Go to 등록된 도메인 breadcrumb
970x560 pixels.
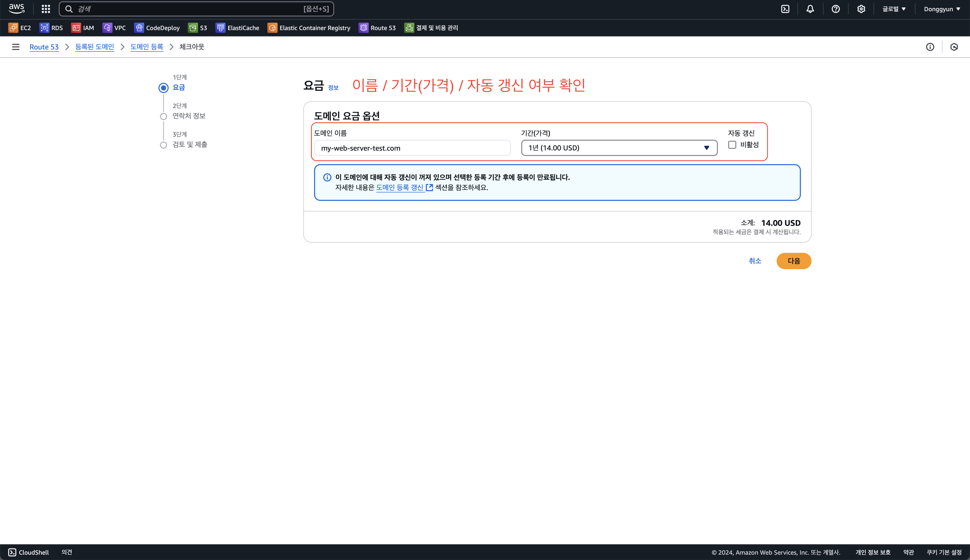95,47
